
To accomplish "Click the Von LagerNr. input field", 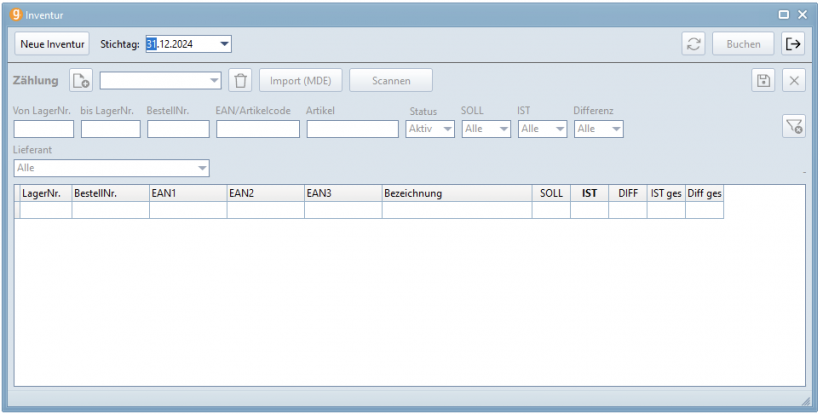I will 43,129.
